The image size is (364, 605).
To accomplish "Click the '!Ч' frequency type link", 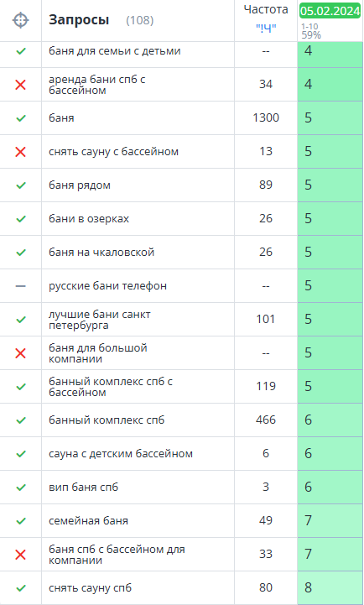I will coord(266,29).
